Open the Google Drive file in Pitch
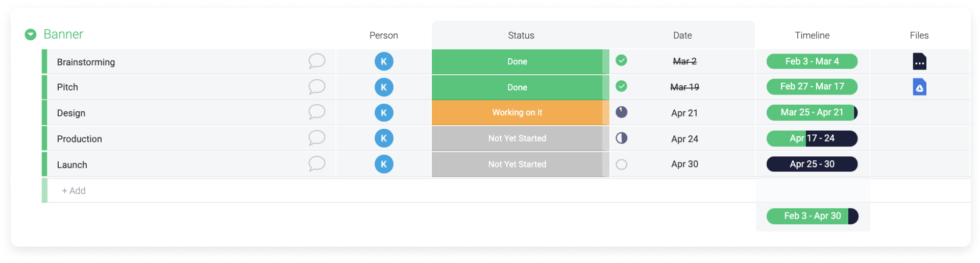Screen dimensions: 980x263 click(x=919, y=87)
